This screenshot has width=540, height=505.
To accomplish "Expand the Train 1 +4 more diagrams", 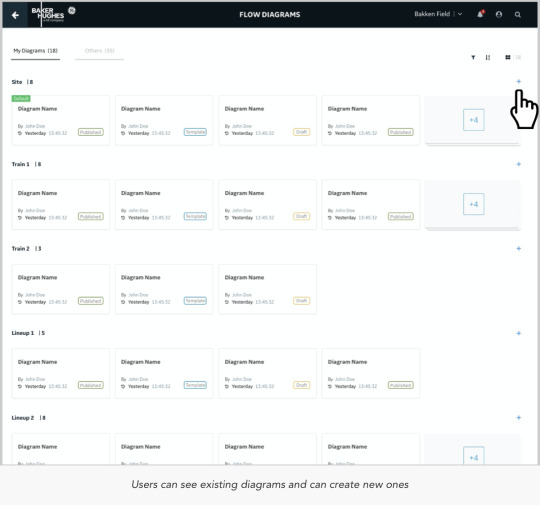I will (474, 204).
